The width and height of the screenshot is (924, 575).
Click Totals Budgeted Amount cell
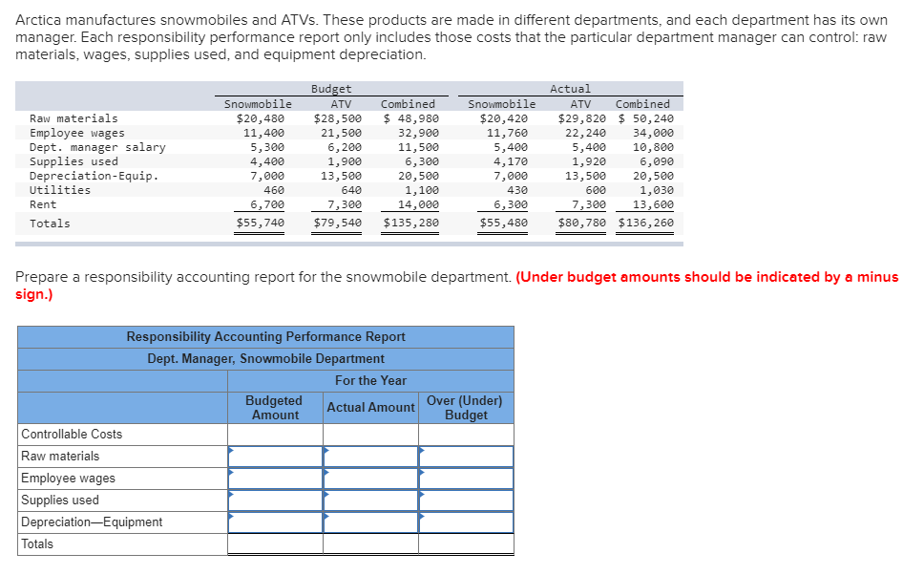(x=275, y=543)
